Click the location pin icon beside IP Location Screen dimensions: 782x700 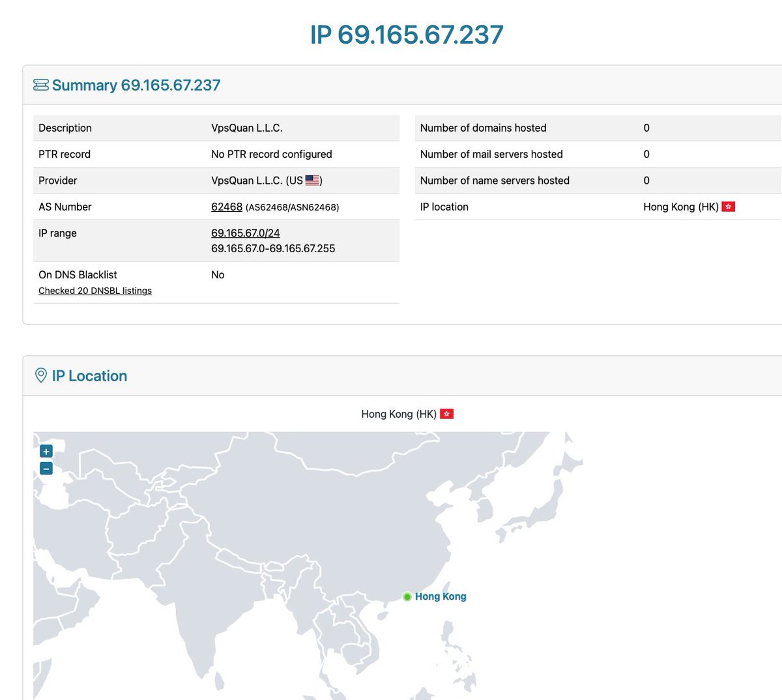(x=40, y=375)
